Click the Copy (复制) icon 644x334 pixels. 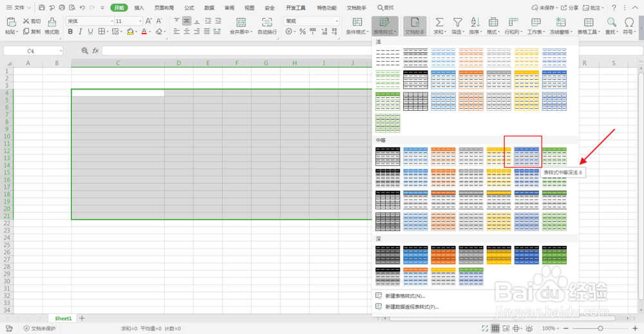26,32
